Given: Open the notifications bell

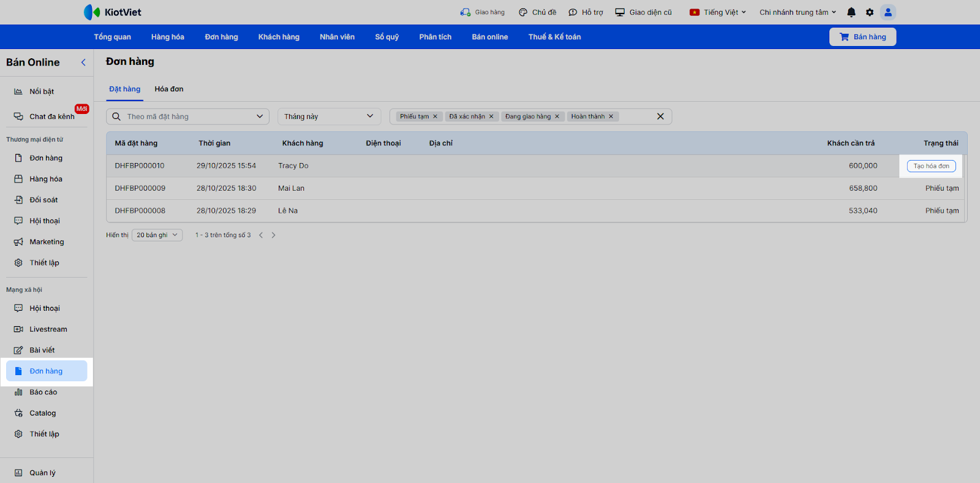Looking at the screenshot, I should point(851,12).
